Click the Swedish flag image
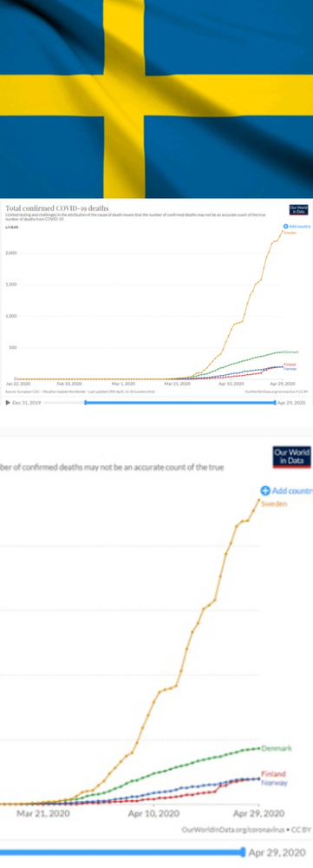Image resolution: width=313 pixels, height=868 pixels. pos(156,99)
